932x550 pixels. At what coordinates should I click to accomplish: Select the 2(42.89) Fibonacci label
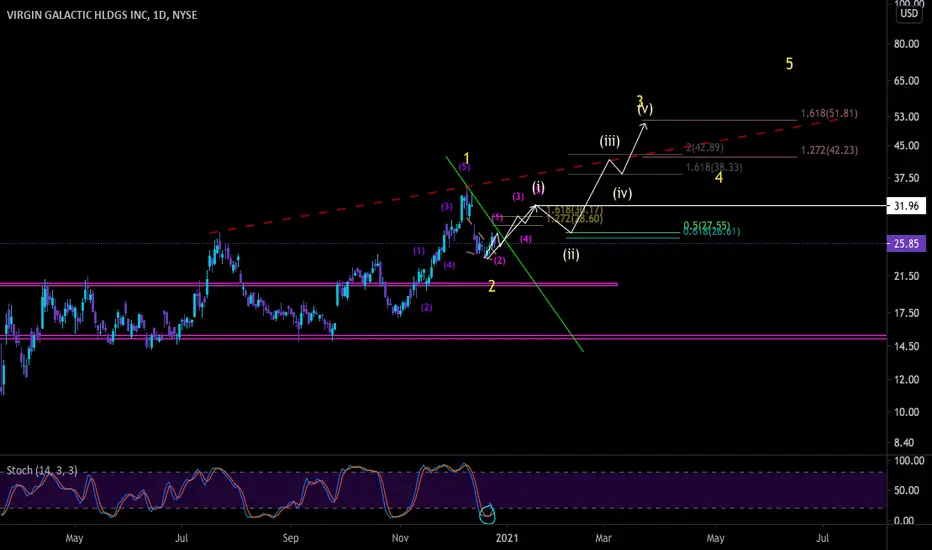[x=705, y=147]
